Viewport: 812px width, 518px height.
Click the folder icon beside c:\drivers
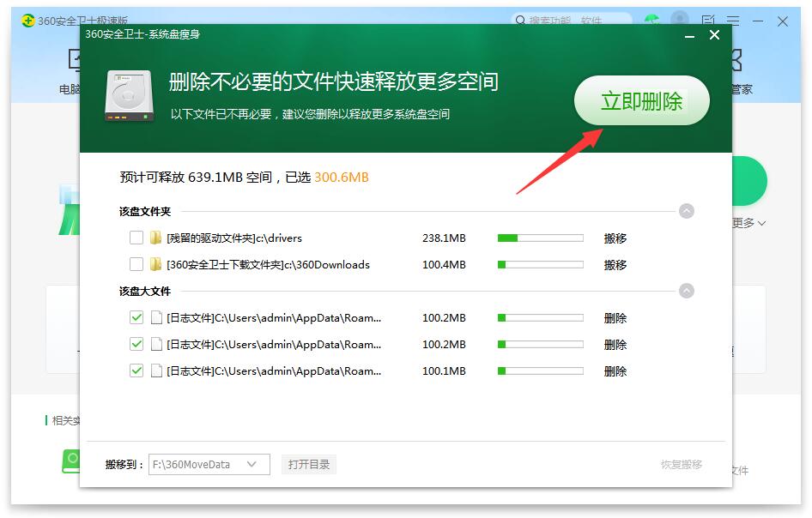pos(155,238)
